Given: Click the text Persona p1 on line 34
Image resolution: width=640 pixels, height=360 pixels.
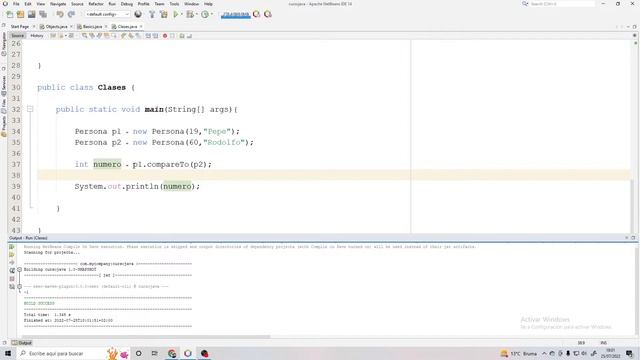Looking at the screenshot, I should click(x=98, y=131).
